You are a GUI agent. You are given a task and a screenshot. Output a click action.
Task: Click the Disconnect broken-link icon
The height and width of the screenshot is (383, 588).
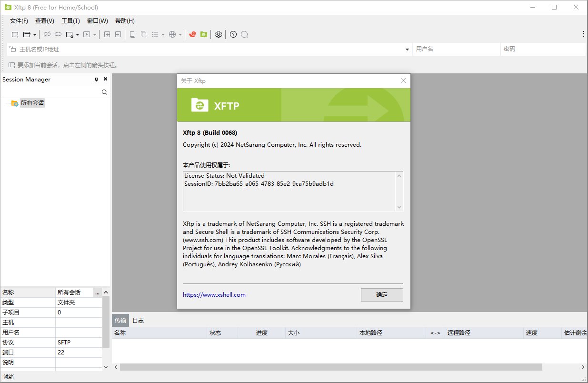pyautogui.click(x=47, y=34)
